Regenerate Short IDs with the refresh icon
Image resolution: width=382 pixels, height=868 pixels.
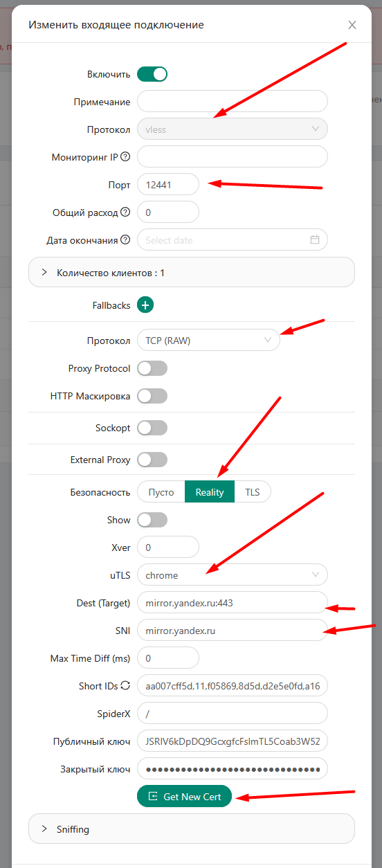coord(125,685)
